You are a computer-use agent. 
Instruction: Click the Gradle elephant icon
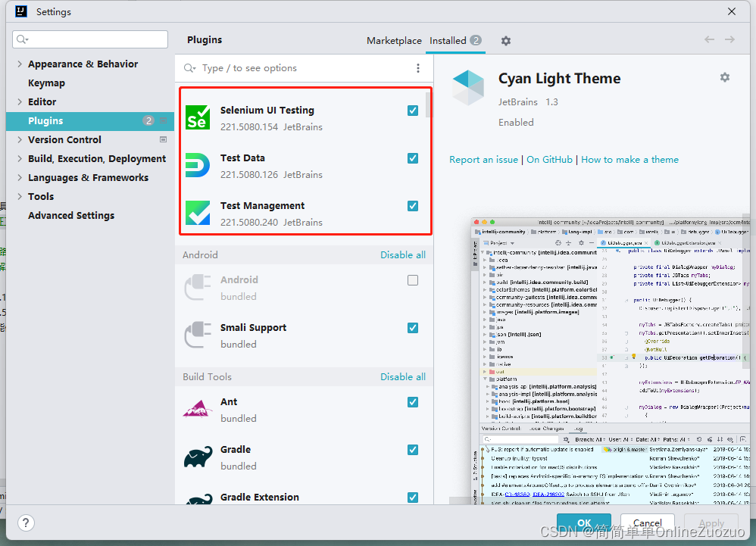198,457
